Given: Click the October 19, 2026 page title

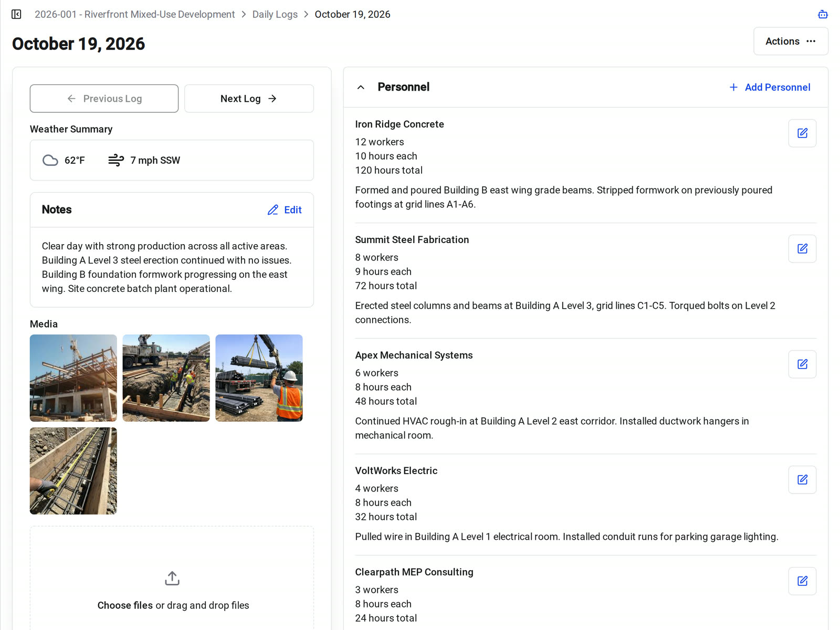Looking at the screenshot, I should click(79, 44).
